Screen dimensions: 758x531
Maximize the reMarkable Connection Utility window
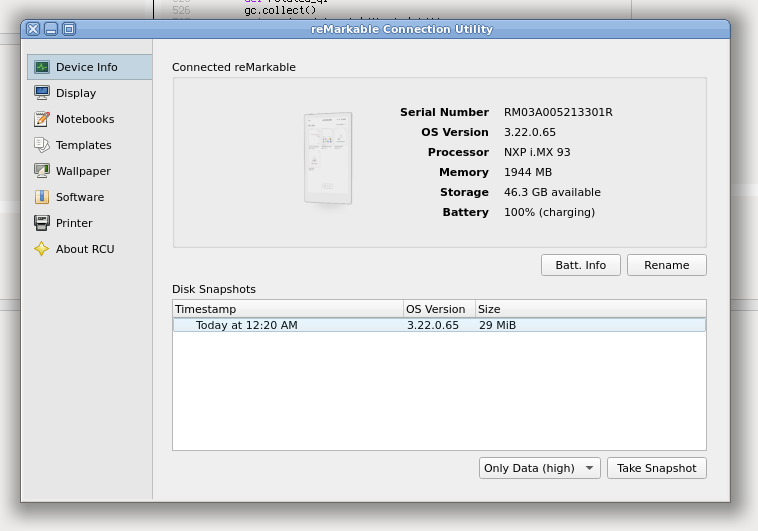[69, 29]
